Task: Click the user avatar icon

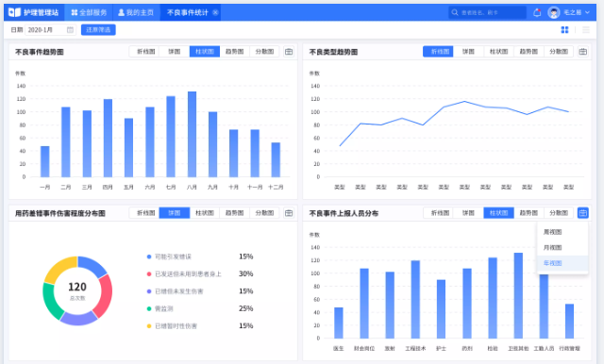Action: coord(554,12)
